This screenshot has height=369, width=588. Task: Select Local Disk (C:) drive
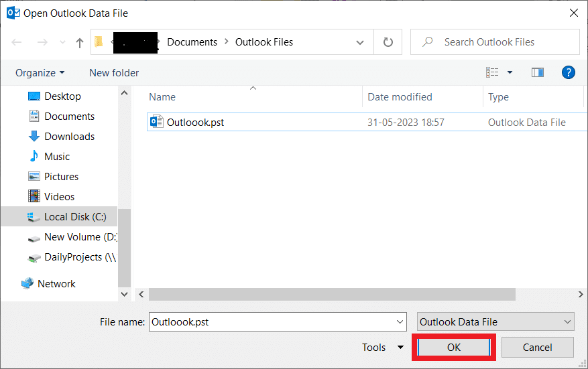point(59,217)
